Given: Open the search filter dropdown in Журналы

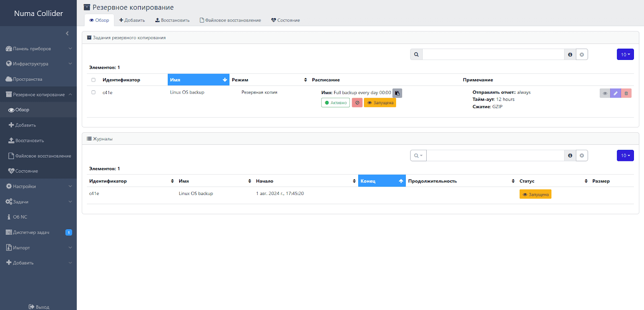Looking at the screenshot, I should click(418, 156).
